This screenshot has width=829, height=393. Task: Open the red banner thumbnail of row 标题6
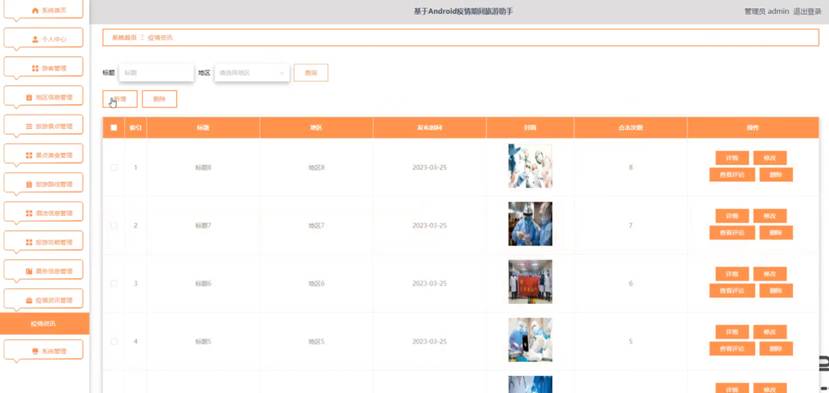pos(530,281)
